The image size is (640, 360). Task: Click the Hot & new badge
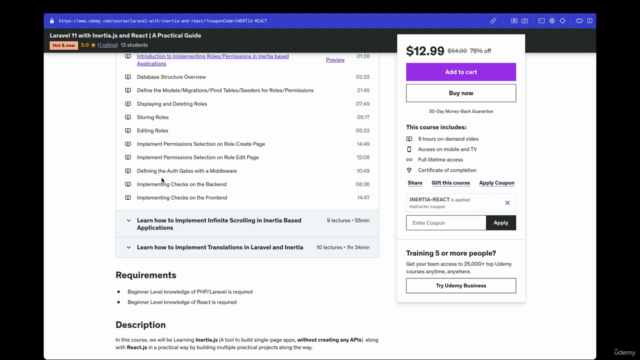click(x=64, y=45)
